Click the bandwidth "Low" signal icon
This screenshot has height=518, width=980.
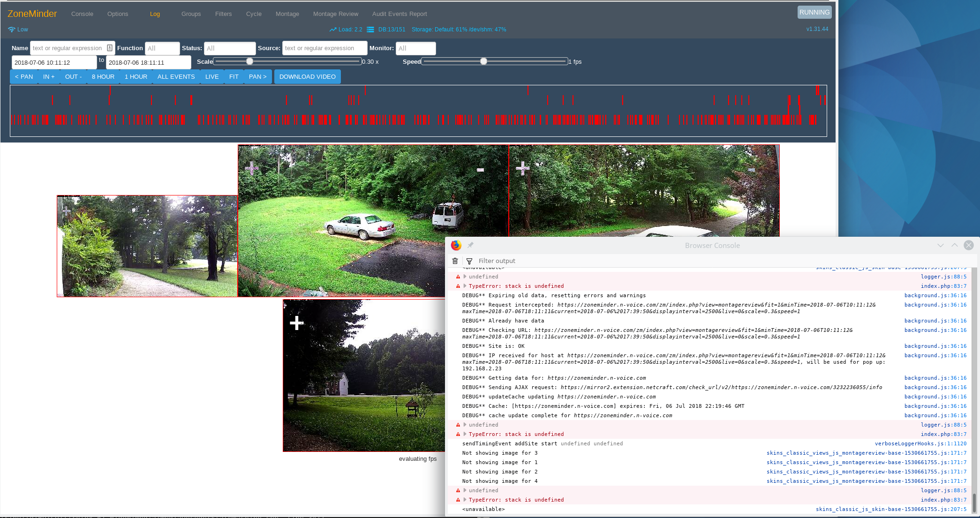point(12,29)
